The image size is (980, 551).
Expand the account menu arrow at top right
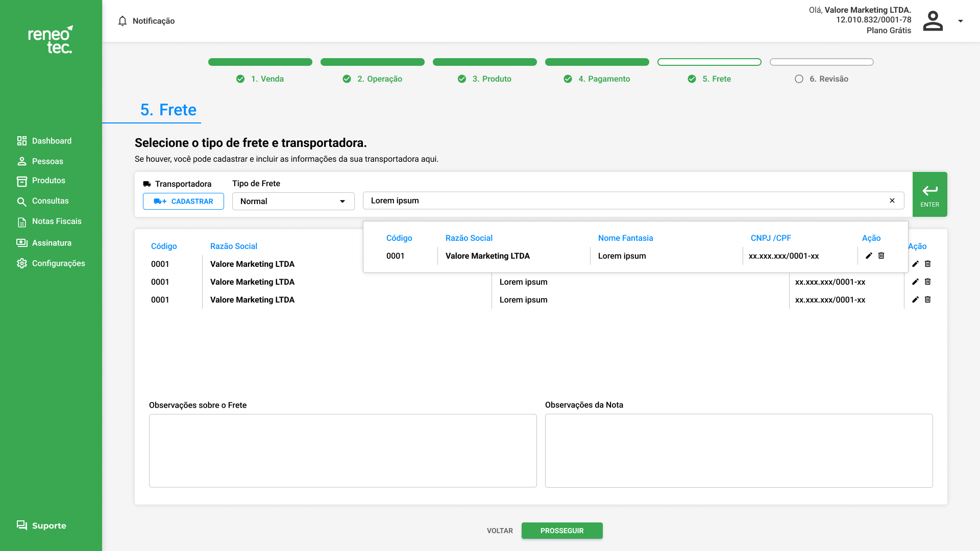[x=960, y=21]
